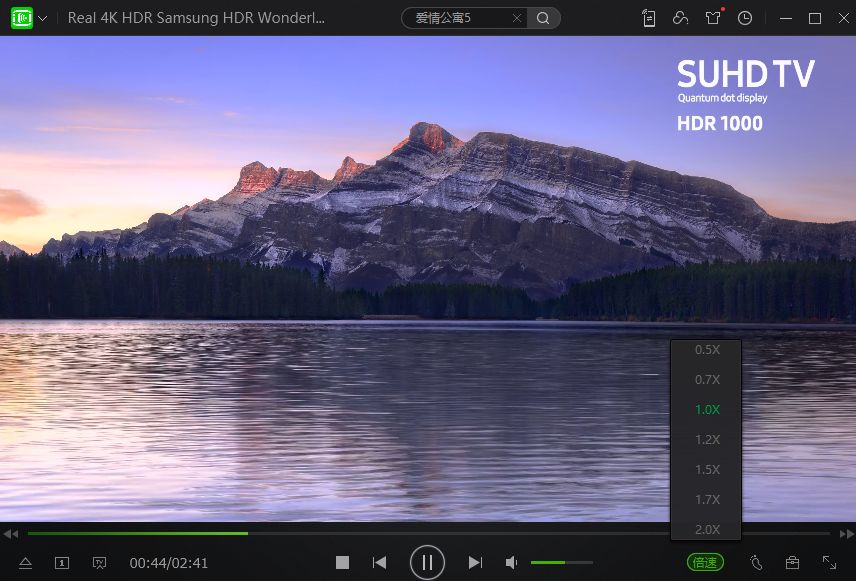The width and height of the screenshot is (856, 581).
Task: Open the playlist document icon in title bar
Action: click(x=649, y=18)
